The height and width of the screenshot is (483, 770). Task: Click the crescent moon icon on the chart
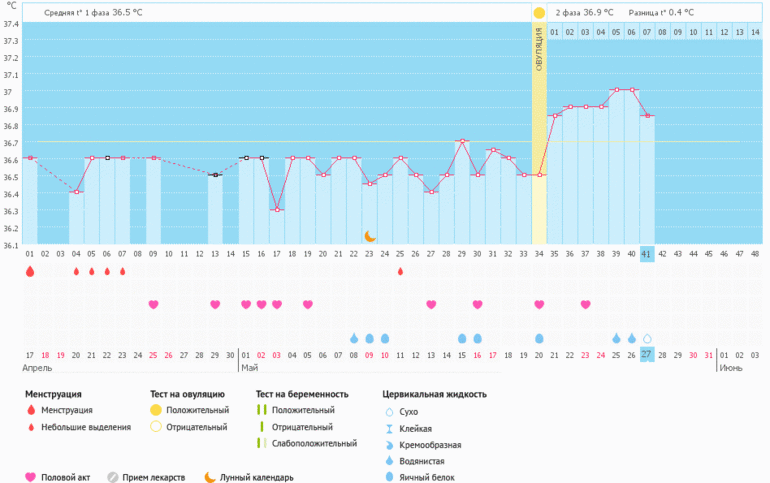coord(369,236)
